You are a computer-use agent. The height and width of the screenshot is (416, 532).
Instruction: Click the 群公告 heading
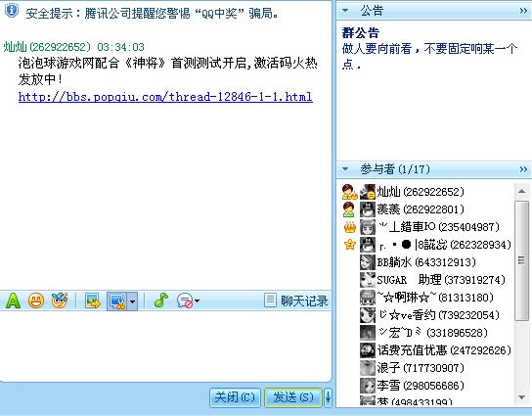coord(360,33)
